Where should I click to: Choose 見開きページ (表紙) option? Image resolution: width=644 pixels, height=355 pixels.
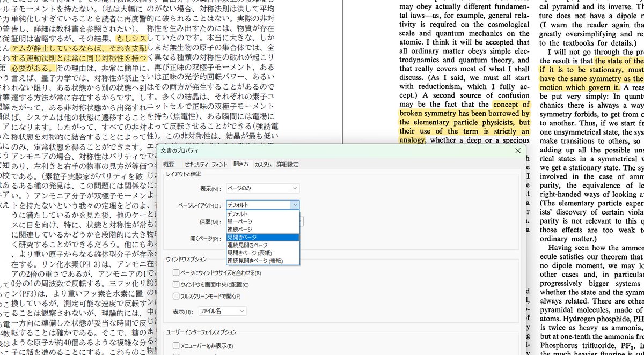[262, 253]
